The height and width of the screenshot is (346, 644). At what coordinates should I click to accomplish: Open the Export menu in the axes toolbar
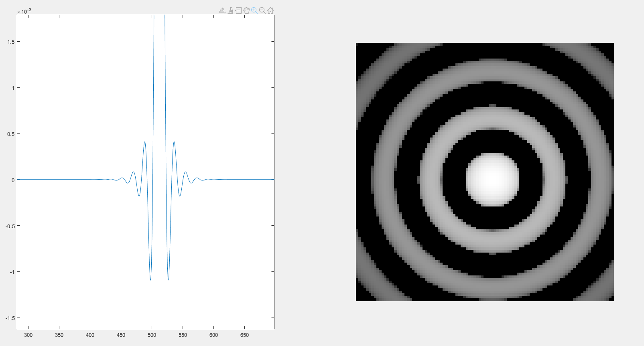coord(222,10)
